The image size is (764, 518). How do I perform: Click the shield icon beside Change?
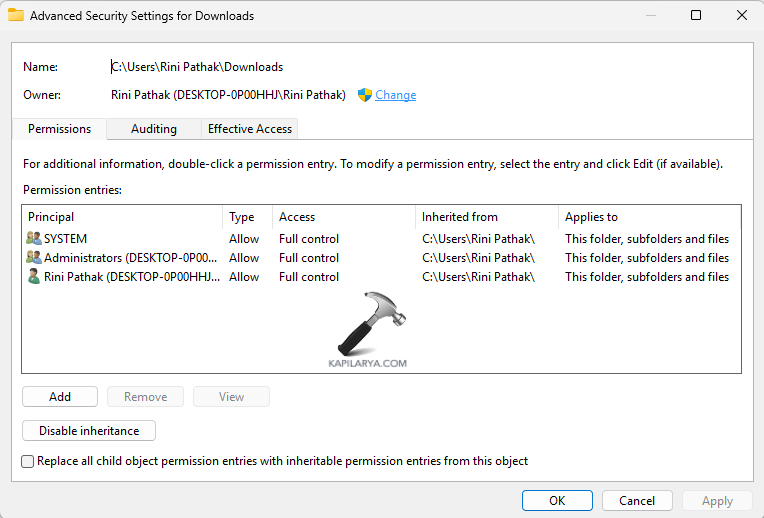pos(365,95)
